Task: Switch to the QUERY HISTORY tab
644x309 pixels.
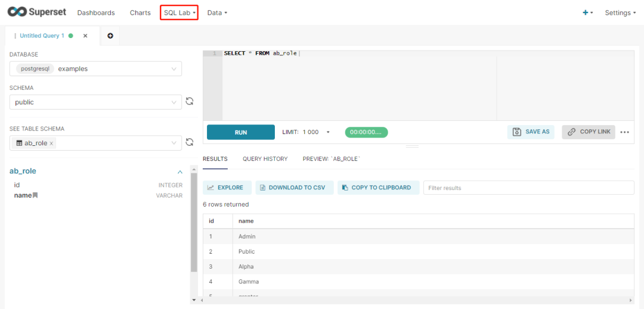Action: coord(265,158)
